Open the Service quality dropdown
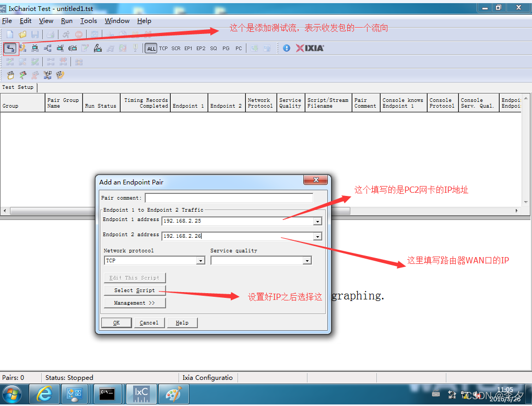This screenshot has width=532, height=406. 307,261
